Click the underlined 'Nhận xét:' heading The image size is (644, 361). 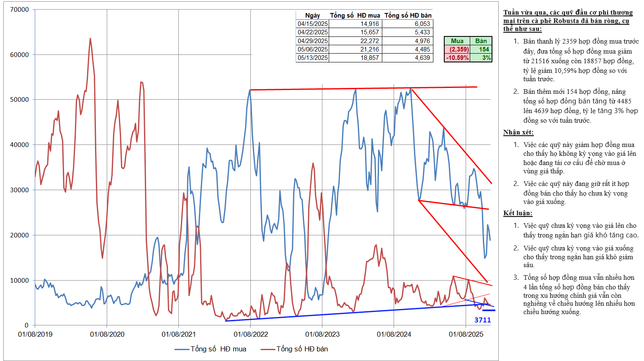(x=518, y=132)
